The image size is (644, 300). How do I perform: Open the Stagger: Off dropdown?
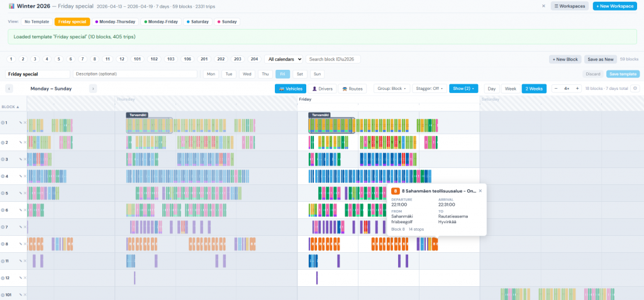click(429, 89)
